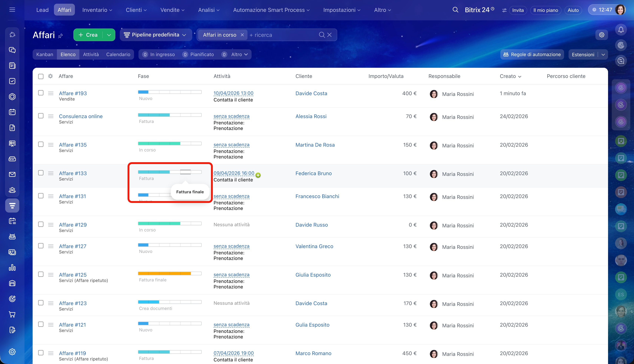The height and width of the screenshot is (364, 634).
Task: Toggle the select-all checkbox in header
Action: pos(41,76)
